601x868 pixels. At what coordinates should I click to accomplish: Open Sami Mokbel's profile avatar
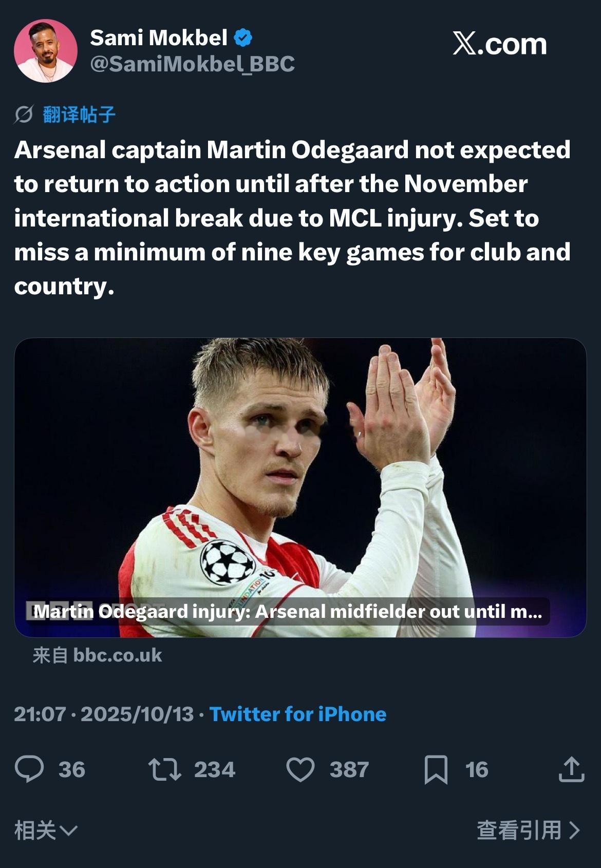[46, 51]
